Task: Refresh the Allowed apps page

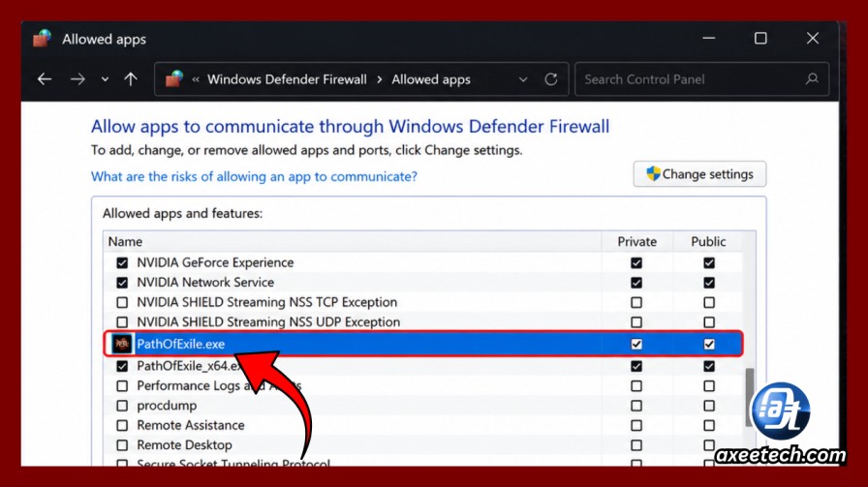Action: (x=551, y=79)
